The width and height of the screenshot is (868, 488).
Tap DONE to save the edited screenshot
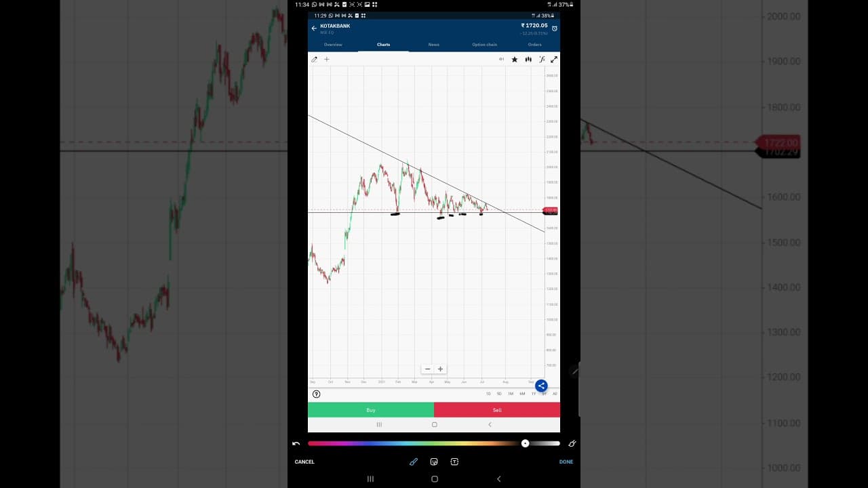(566, 462)
